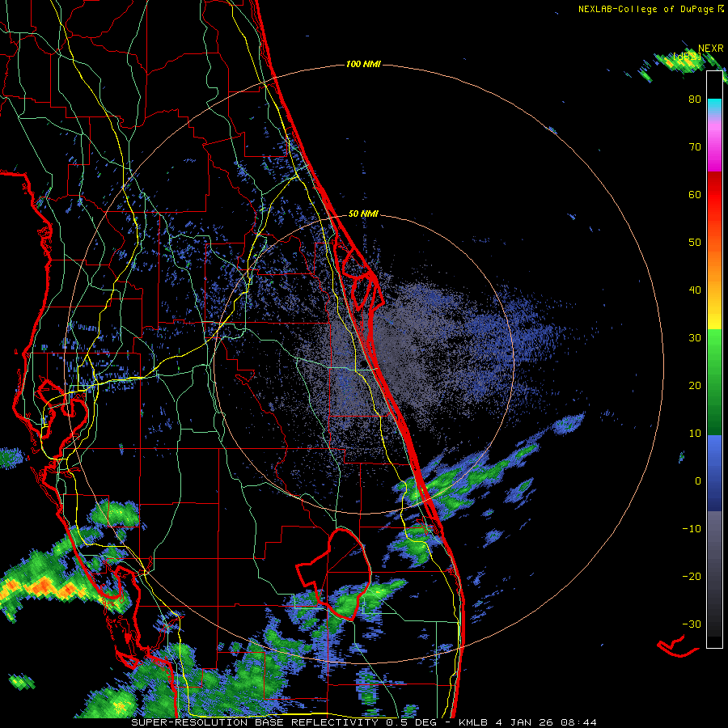Click the 20 dBZ scale value
The width and height of the screenshot is (728, 728).
[x=695, y=386]
